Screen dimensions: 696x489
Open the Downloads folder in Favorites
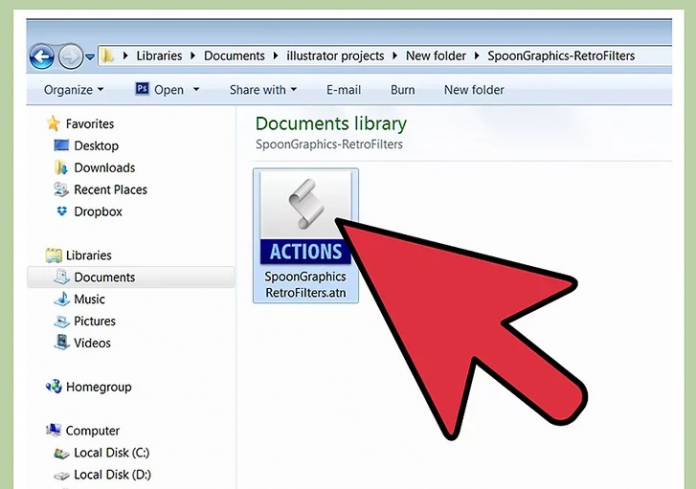pos(104,168)
